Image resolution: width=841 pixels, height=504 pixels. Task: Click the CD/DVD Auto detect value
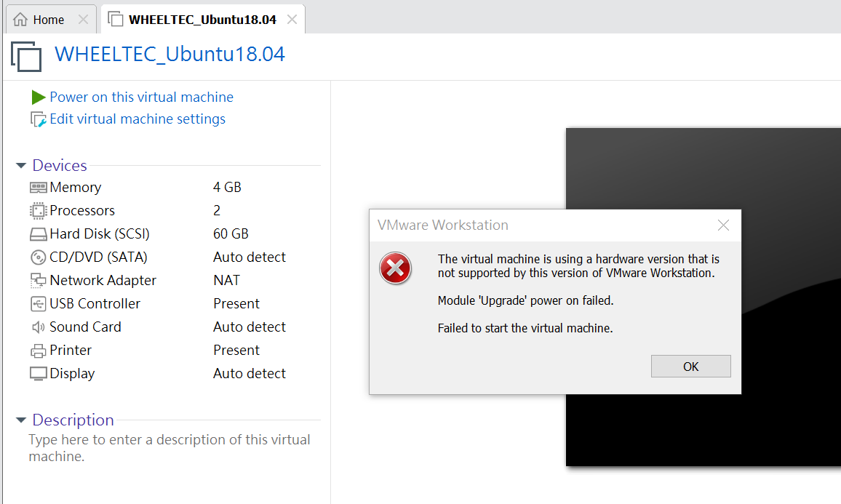pos(250,257)
